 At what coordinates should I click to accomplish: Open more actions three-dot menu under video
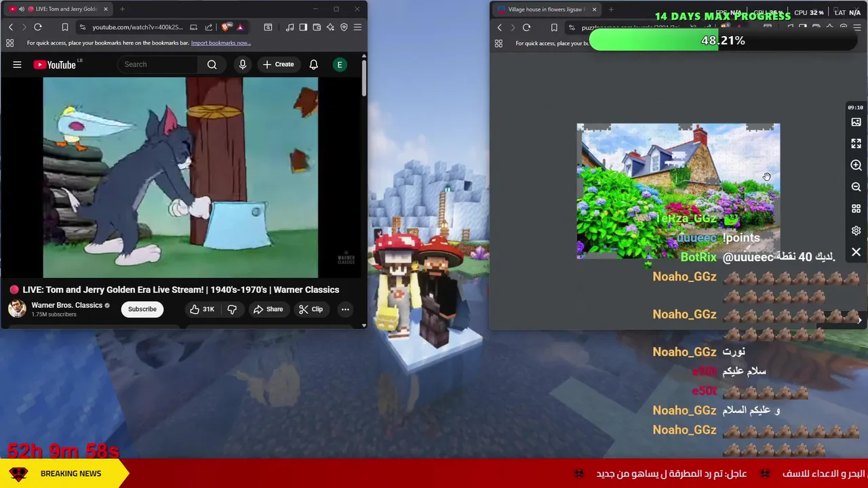(x=345, y=309)
